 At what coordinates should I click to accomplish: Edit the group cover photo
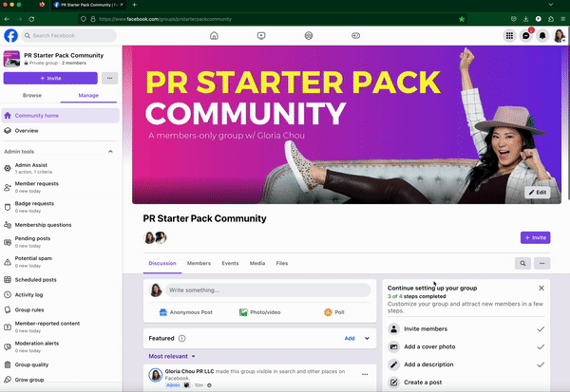tap(538, 192)
